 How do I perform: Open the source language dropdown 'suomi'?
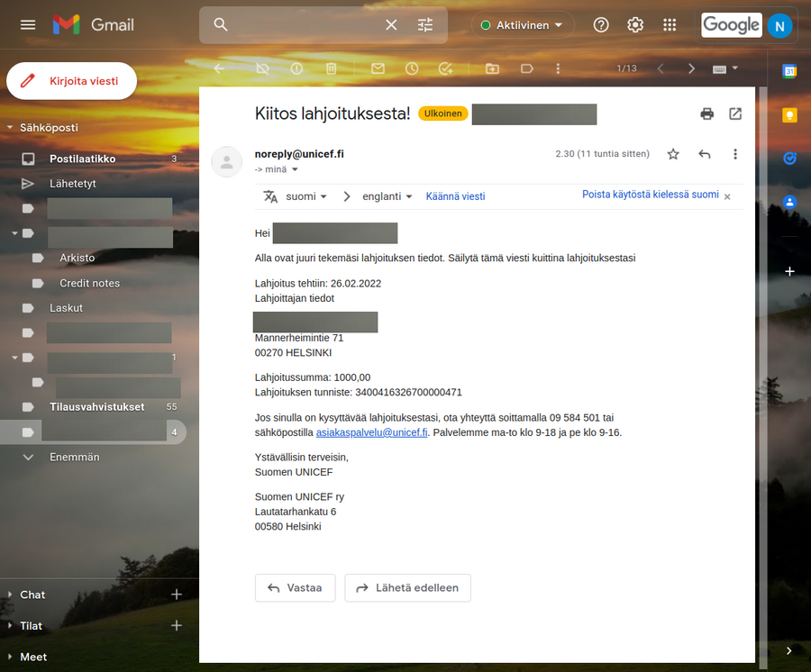pyautogui.click(x=306, y=196)
